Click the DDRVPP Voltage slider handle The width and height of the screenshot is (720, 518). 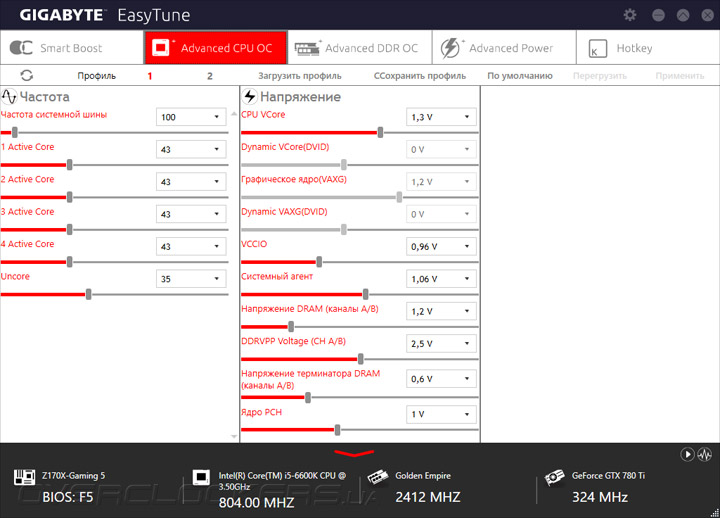click(x=360, y=359)
